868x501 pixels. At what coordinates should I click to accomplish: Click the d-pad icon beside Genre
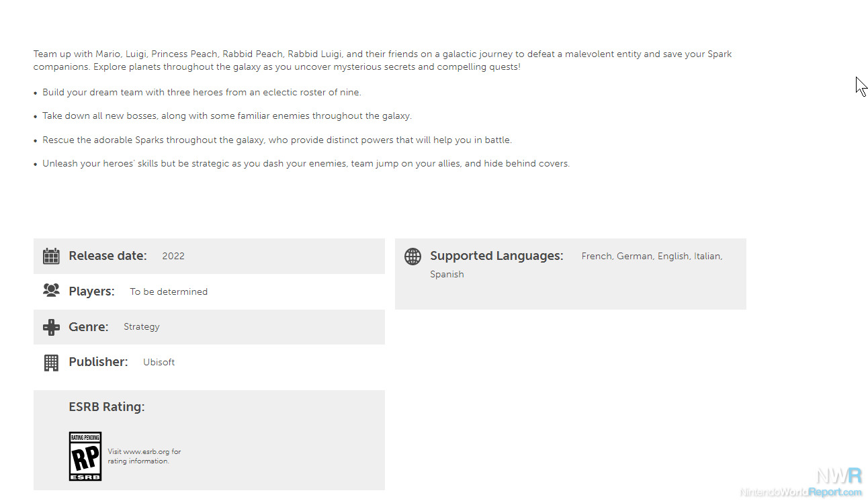(x=51, y=327)
